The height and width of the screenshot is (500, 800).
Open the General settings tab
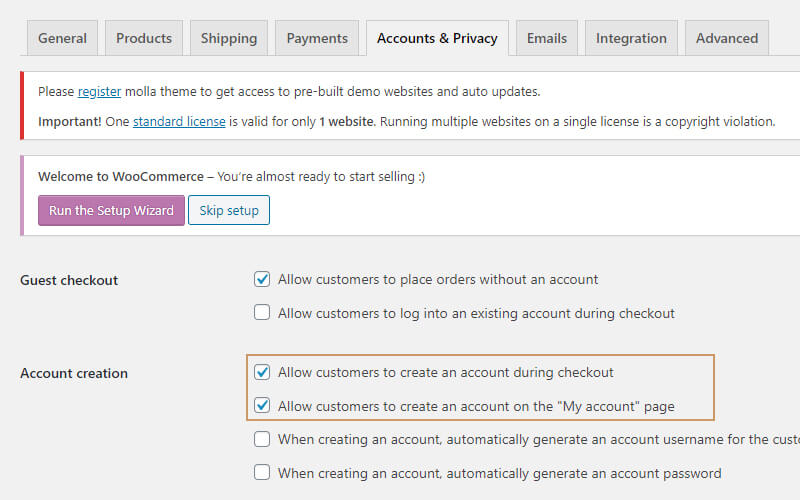62,38
